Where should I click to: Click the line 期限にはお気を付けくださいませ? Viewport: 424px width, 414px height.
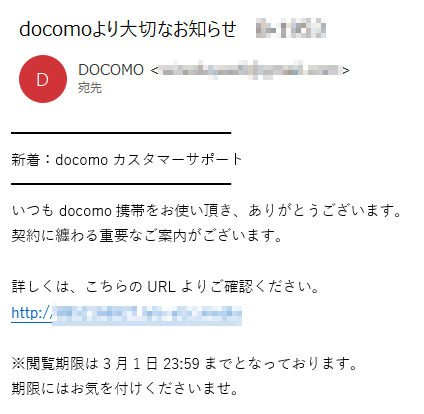(125, 389)
